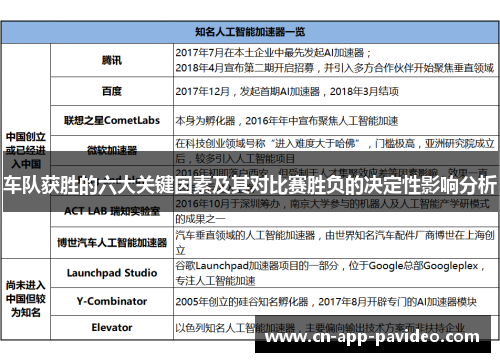The image size is (500, 362).
Task: Click the 中国创立或已经进入中国 category cell
Action: pos(26,151)
